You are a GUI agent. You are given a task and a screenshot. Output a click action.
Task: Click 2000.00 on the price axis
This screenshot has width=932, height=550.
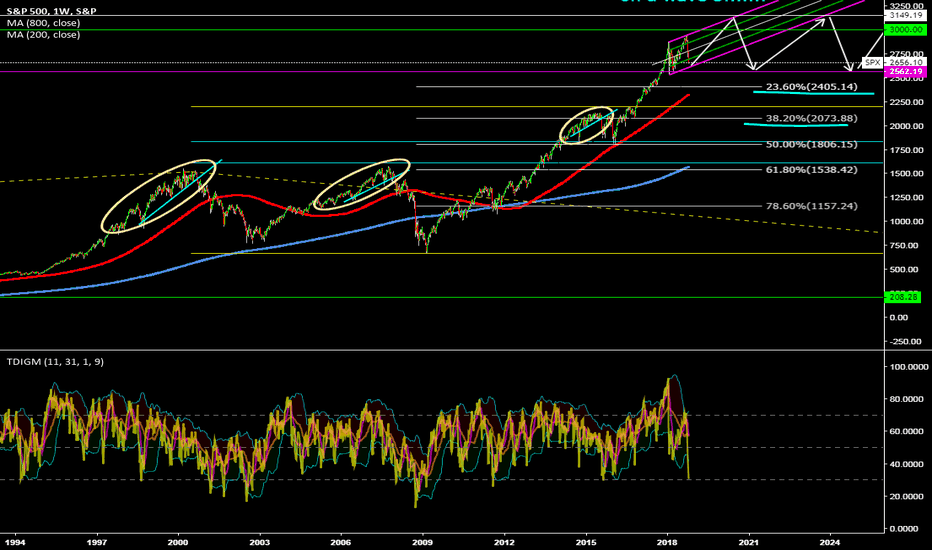tap(906, 126)
